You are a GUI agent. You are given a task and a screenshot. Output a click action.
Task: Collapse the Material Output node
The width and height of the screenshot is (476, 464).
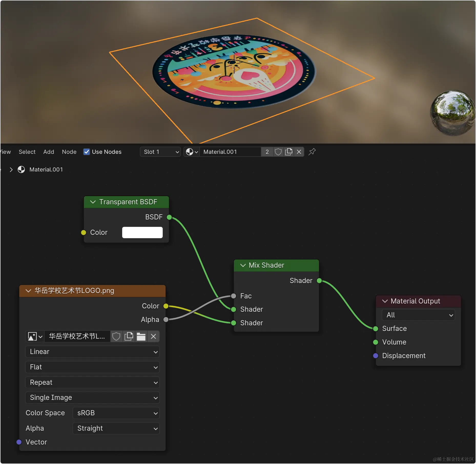(385, 301)
